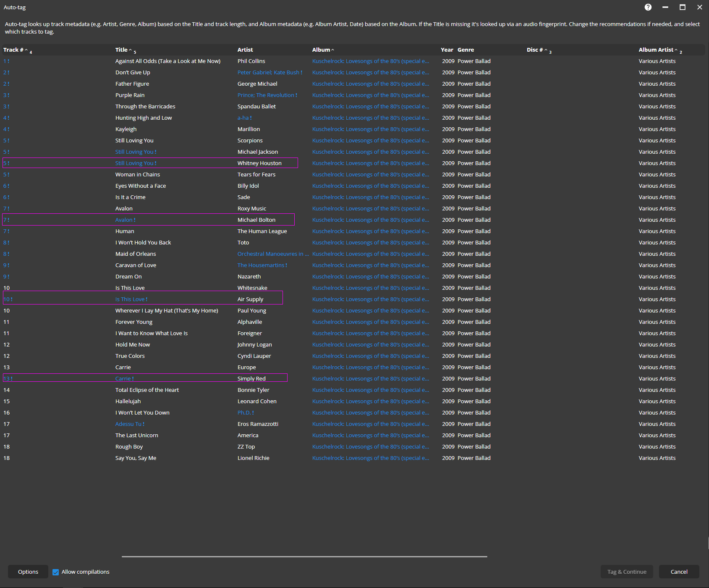This screenshot has width=709, height=588.
Task: Click the horizontal scrollbar at the bottom
Action: [x=304, y=556]
